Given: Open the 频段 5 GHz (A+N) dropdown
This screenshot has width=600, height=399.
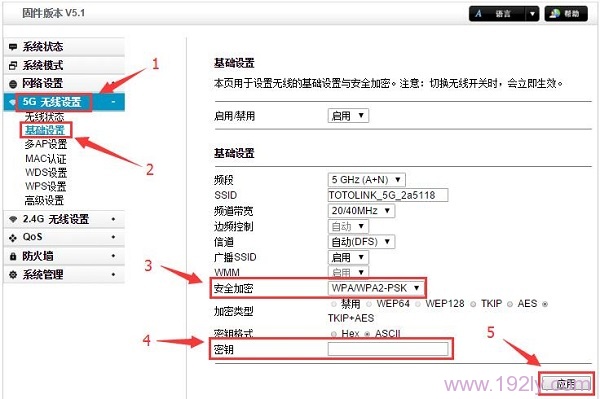Looking at the screenshot, I should click(x=366, y=179).
